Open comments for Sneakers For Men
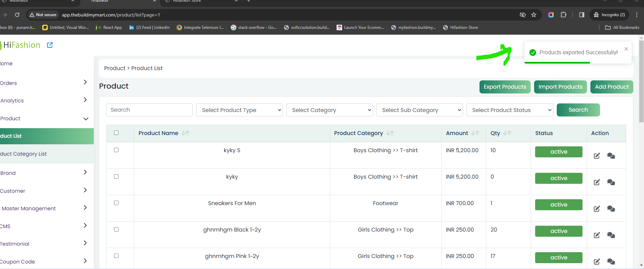The width and height of the screenshot is (644, 269). 611,209
